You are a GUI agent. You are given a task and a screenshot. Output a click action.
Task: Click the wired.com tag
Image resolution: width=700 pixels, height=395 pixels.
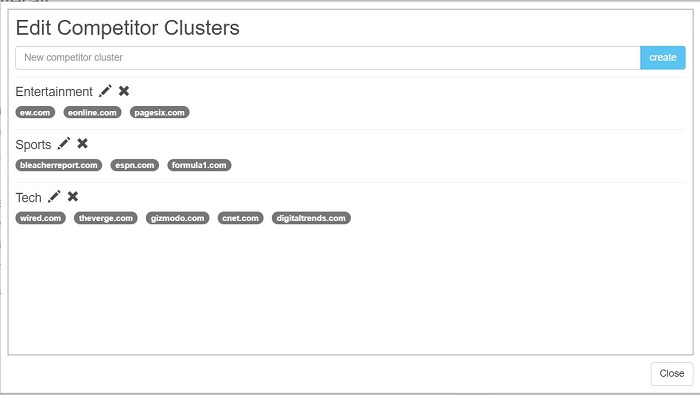41,218
